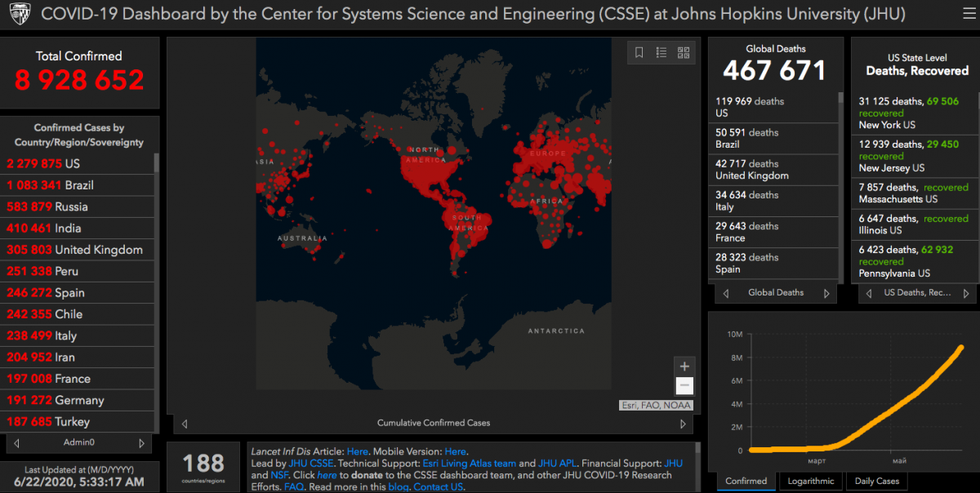Switch to the Confirmed chart tab

point(746,482)
